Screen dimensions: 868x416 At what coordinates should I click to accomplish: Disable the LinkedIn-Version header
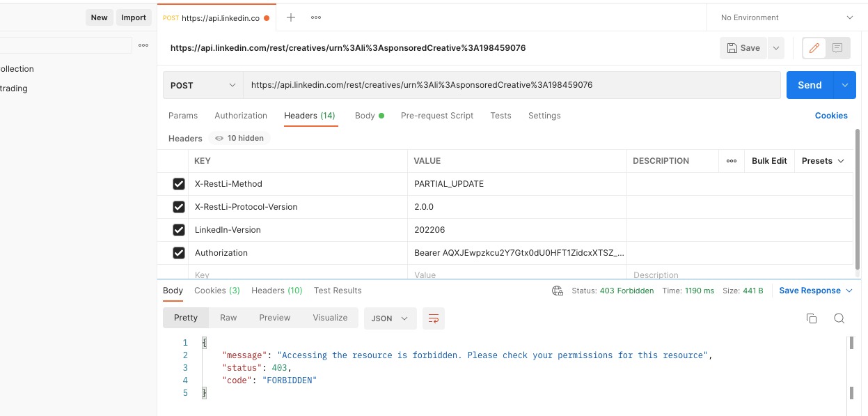coord(179,230)
